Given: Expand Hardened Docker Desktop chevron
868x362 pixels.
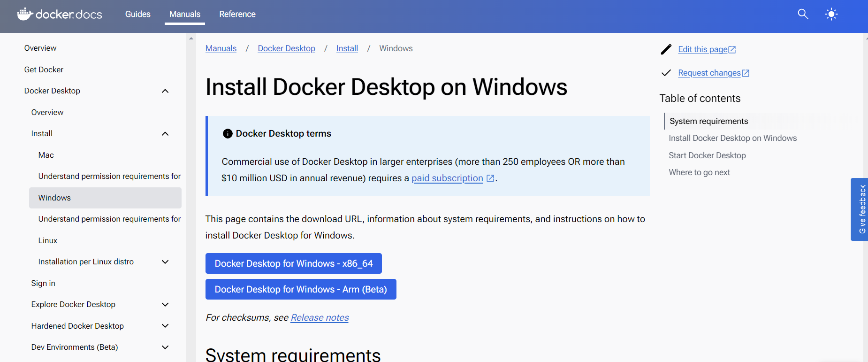Looking at the screenshot, I should [165, 326].
